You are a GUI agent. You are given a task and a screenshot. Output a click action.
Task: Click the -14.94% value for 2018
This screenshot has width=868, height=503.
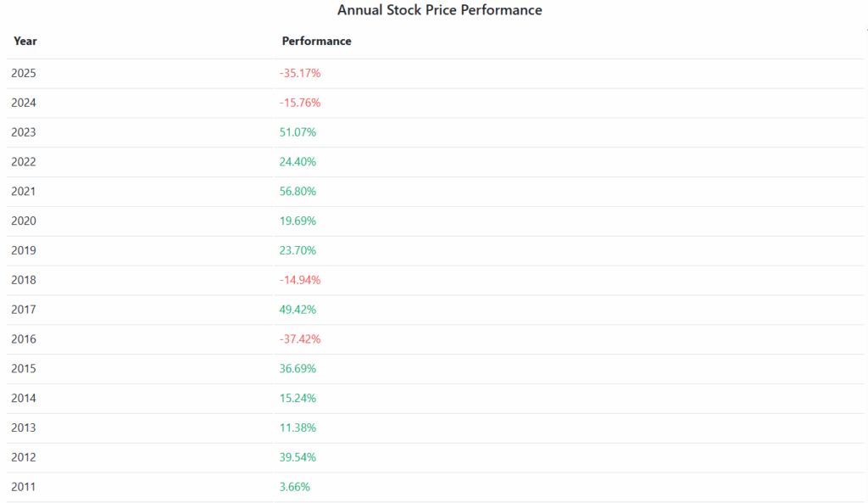pos(300,280)
